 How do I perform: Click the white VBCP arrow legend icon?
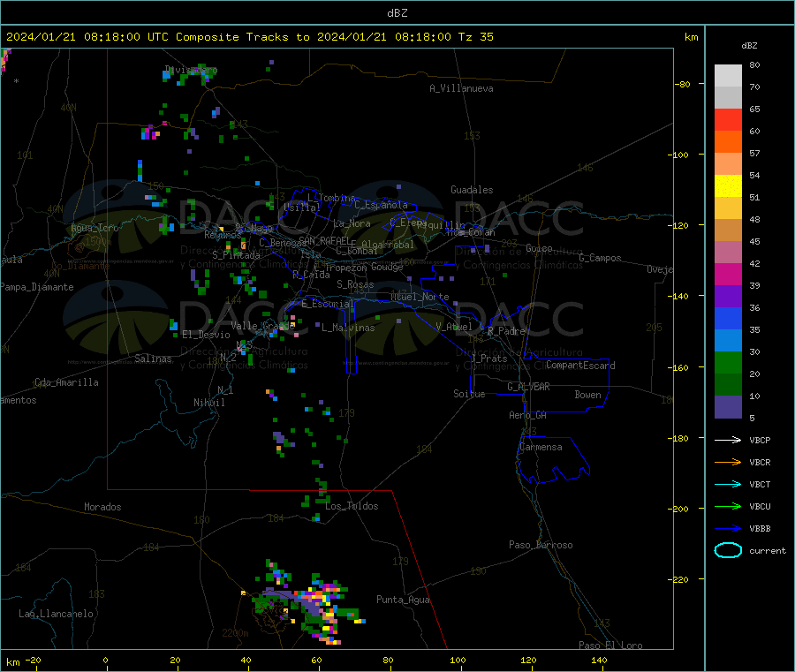(728, 440)
